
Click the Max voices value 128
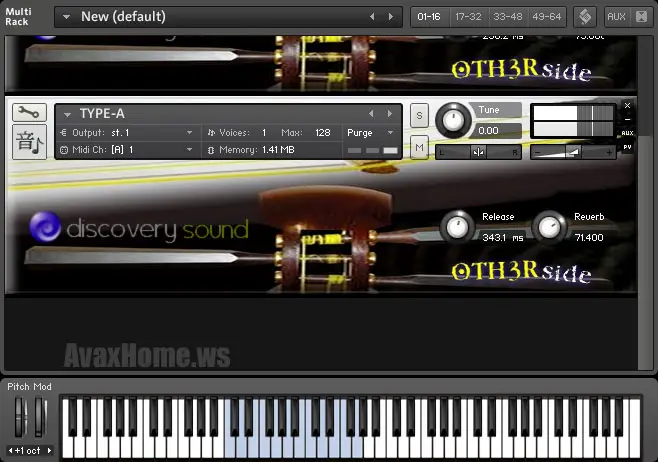(x=322, y=133)
